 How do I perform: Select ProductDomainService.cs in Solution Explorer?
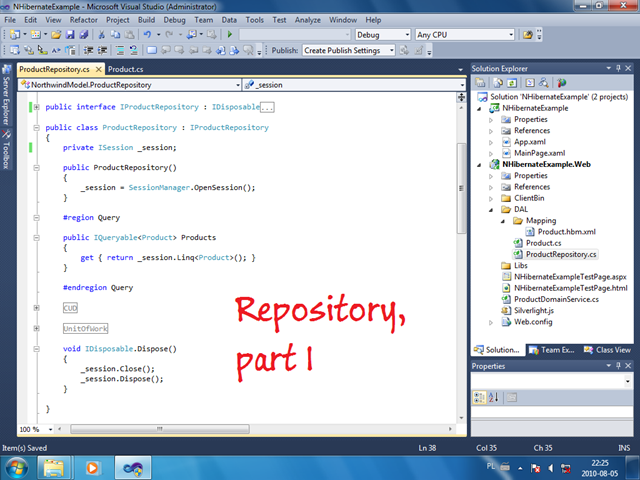[556, 299]
